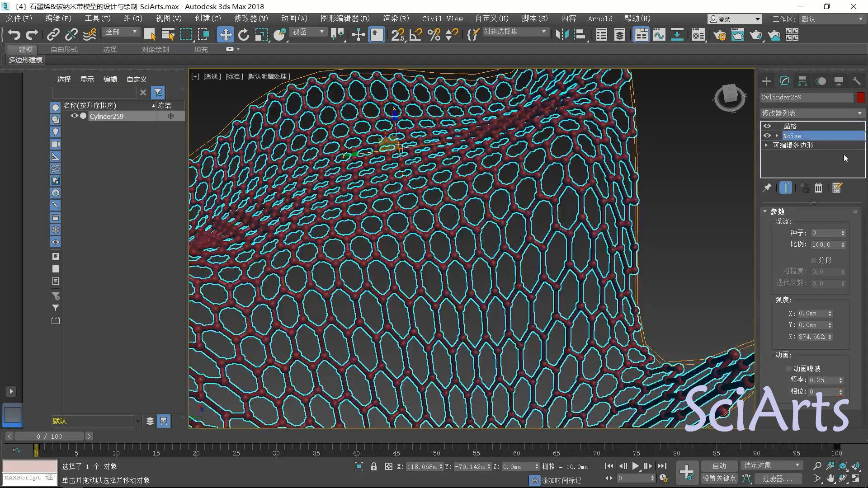Click the 过滤器... button
Viewport: 868px width, 488px height.
point(777,478)
